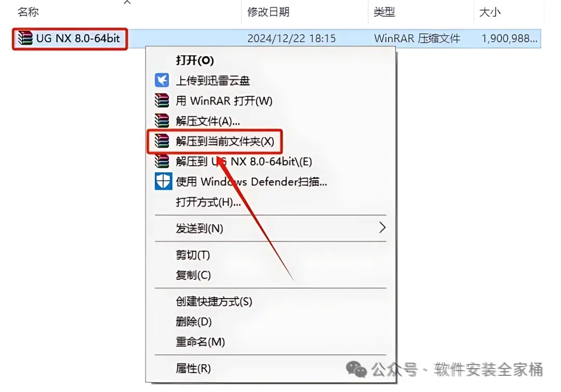Click the Xunlei cloud upload bird icon
561x392 pixels.
162,80
